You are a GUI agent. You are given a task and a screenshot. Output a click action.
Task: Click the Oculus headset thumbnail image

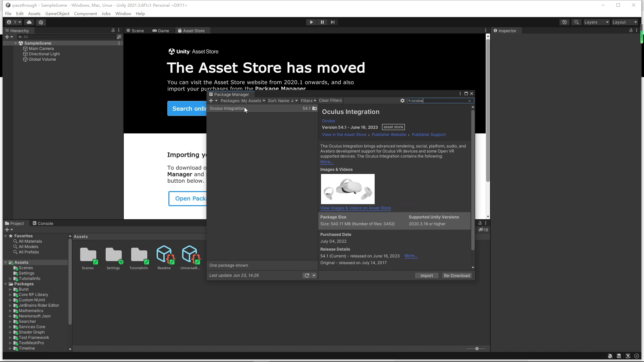tap(348, 189)
